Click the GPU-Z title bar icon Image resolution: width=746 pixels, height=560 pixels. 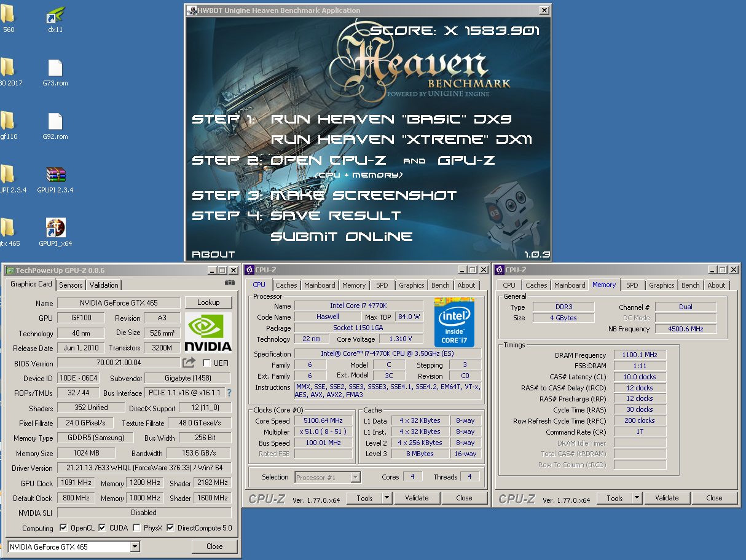click(x=10, y=270)
